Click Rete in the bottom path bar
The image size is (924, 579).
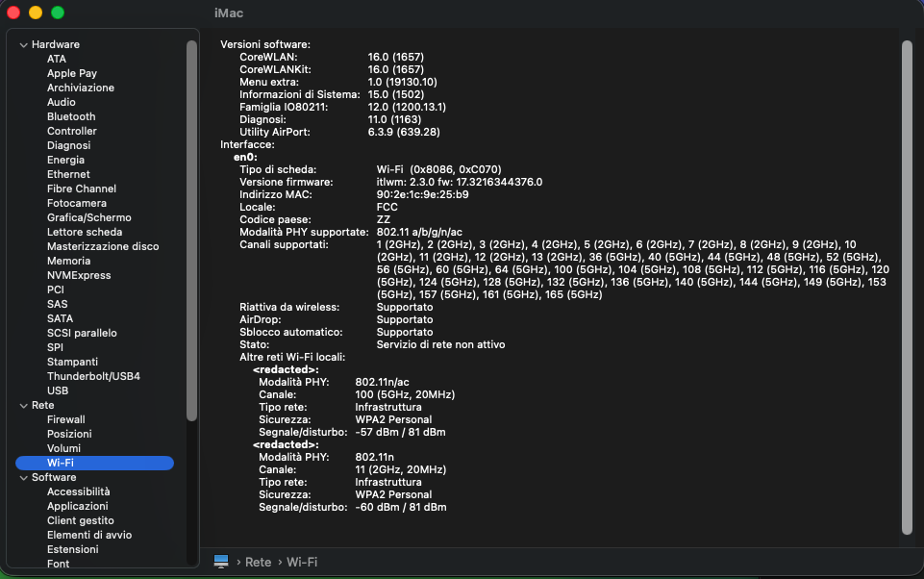pos(258,562)
